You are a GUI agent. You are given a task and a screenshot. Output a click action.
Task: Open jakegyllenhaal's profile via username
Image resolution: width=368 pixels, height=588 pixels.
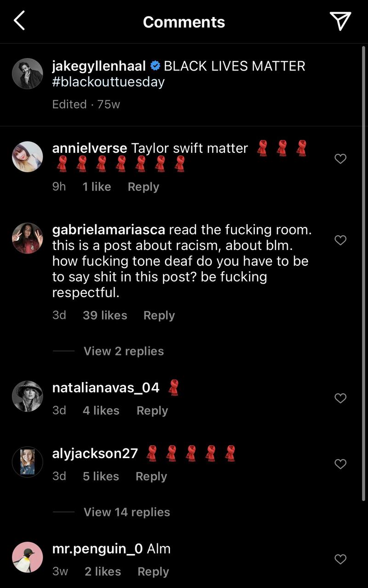click(x=99, y=66)
